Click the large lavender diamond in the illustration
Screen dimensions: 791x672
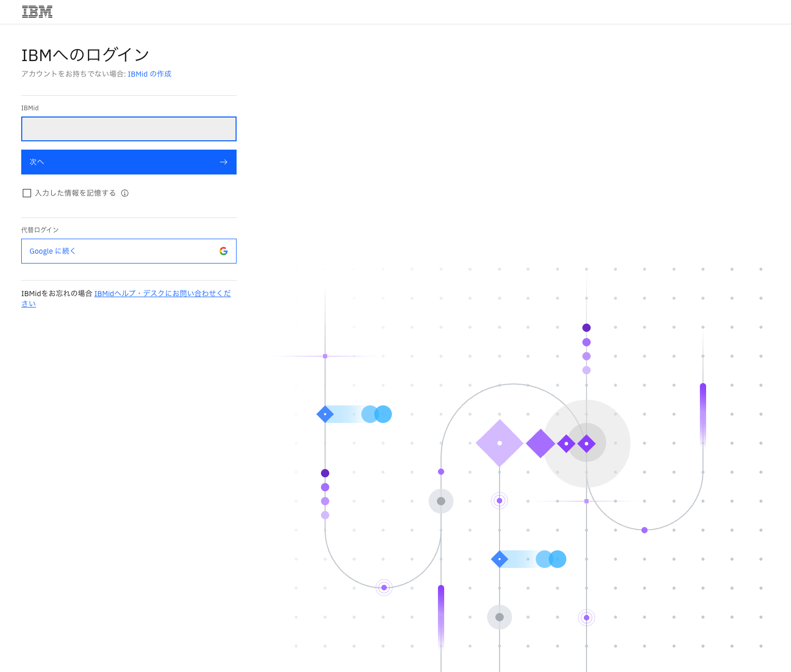coord(499,443)
